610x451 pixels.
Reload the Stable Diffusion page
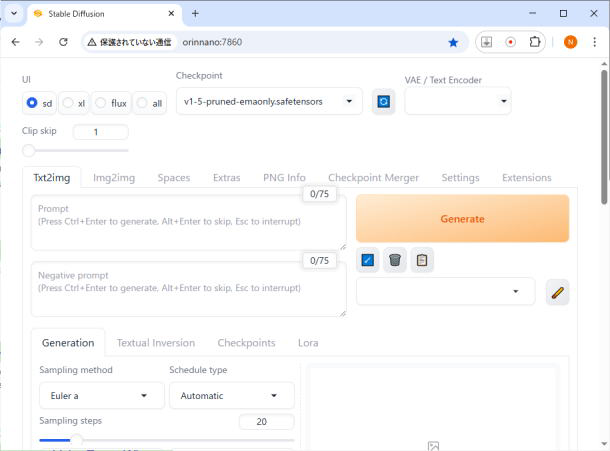(x=64, y=42)
